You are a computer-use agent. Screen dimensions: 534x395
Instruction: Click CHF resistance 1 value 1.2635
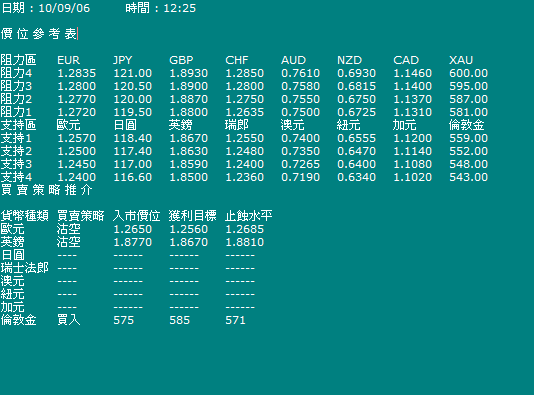pos(245,112)
